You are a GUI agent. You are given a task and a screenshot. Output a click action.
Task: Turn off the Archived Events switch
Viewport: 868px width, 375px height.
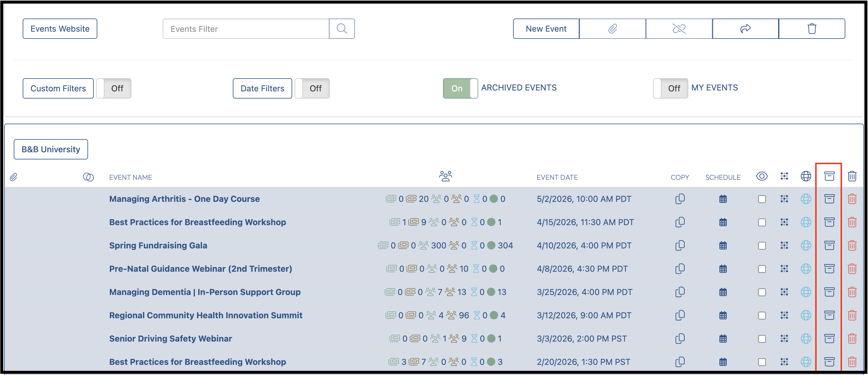point(460,88)
